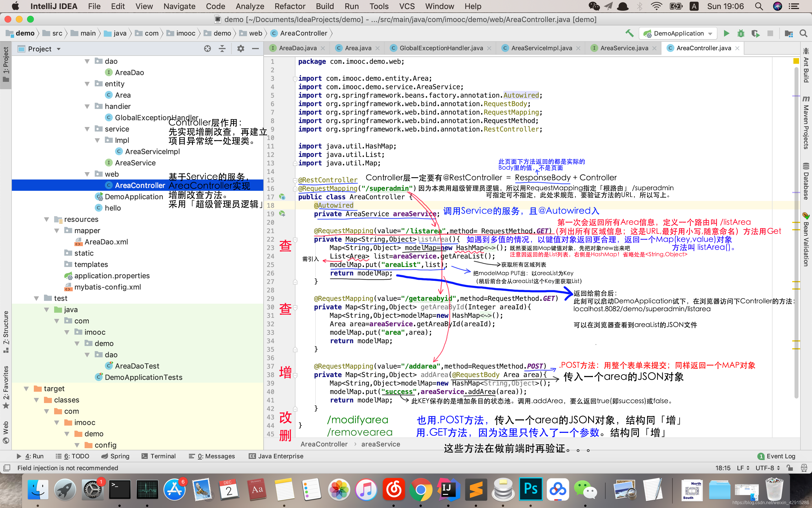Collapse the mapper folder
This screenshot has width=812, height=508.
click(x=57, y=231)
